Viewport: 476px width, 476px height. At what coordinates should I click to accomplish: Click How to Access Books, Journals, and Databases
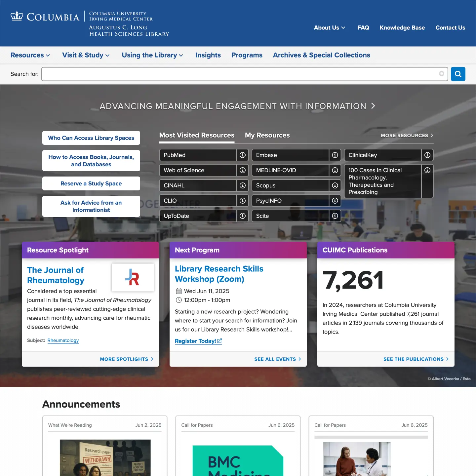point(91,161)
